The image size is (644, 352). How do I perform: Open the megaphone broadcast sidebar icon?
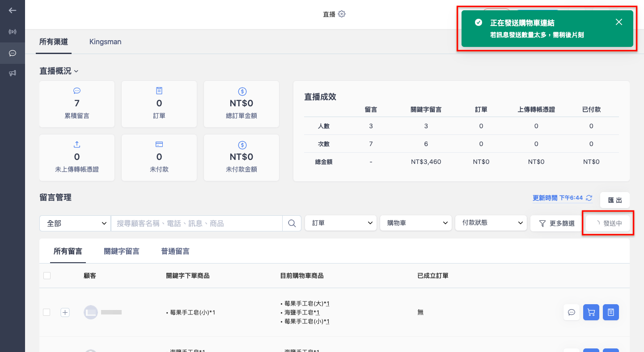coord(13,73)
